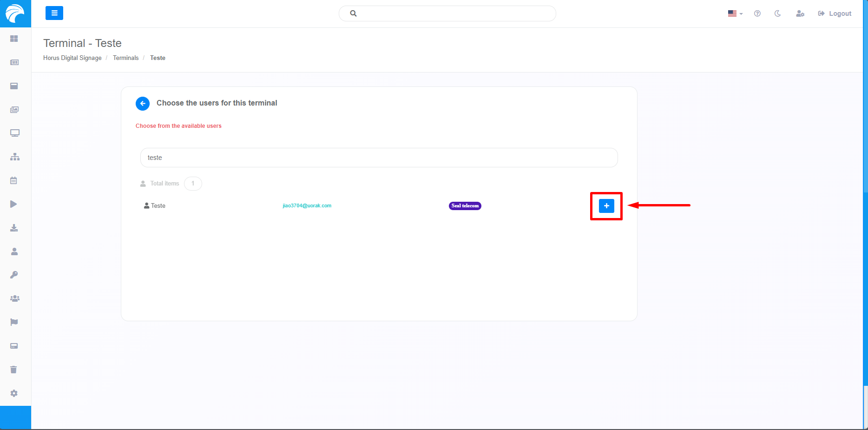Screen dimensions: 868x430
Task: Click the Logout link
Action: 835,13
